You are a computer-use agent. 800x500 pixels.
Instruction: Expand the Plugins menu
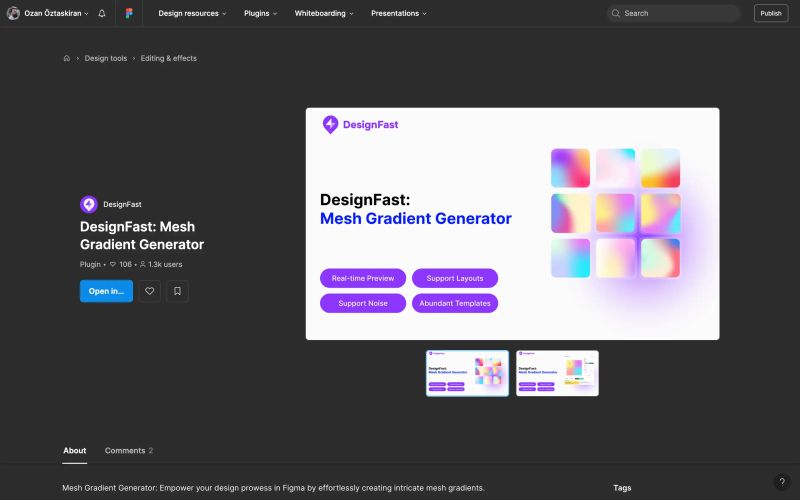(x=260, y=13)
